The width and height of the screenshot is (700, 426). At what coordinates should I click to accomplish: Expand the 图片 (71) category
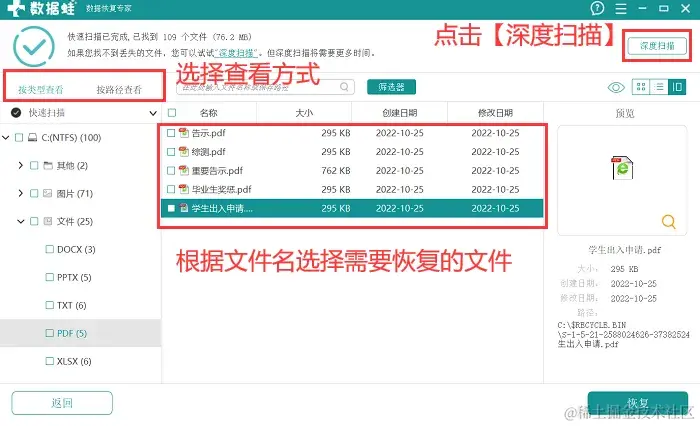[21, 193]
